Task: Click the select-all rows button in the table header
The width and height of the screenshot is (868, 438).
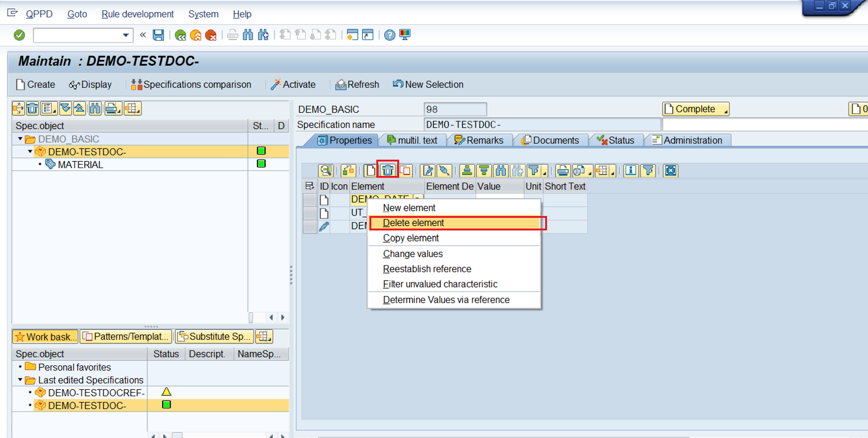Action: (x=310, y=186)
